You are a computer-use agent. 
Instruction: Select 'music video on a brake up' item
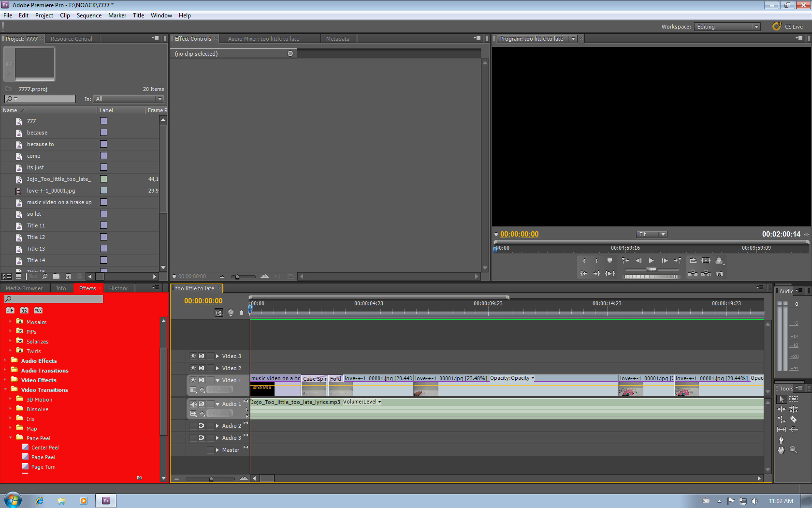[59, 202]
